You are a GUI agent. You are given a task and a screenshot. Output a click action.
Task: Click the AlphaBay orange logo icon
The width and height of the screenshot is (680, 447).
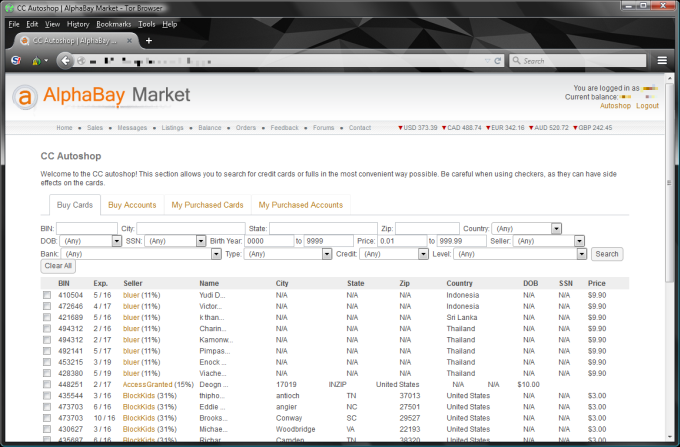coord(25,97)
